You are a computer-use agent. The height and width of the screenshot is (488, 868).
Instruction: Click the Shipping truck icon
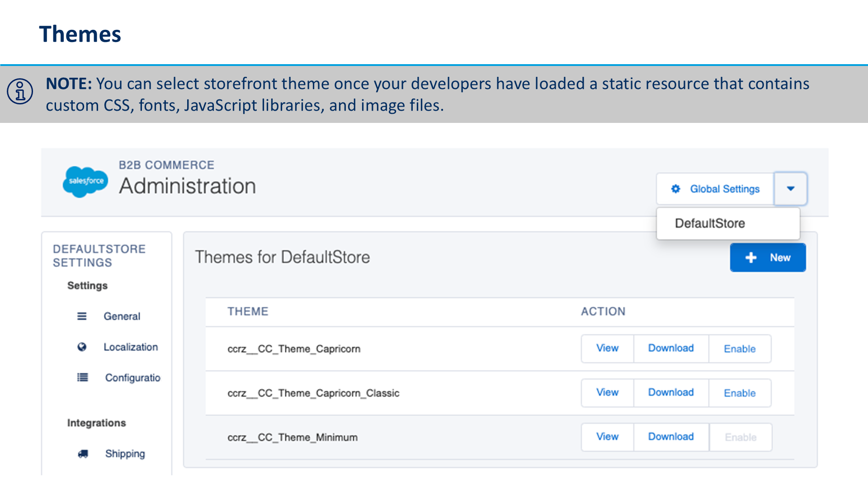click(83, 454)
